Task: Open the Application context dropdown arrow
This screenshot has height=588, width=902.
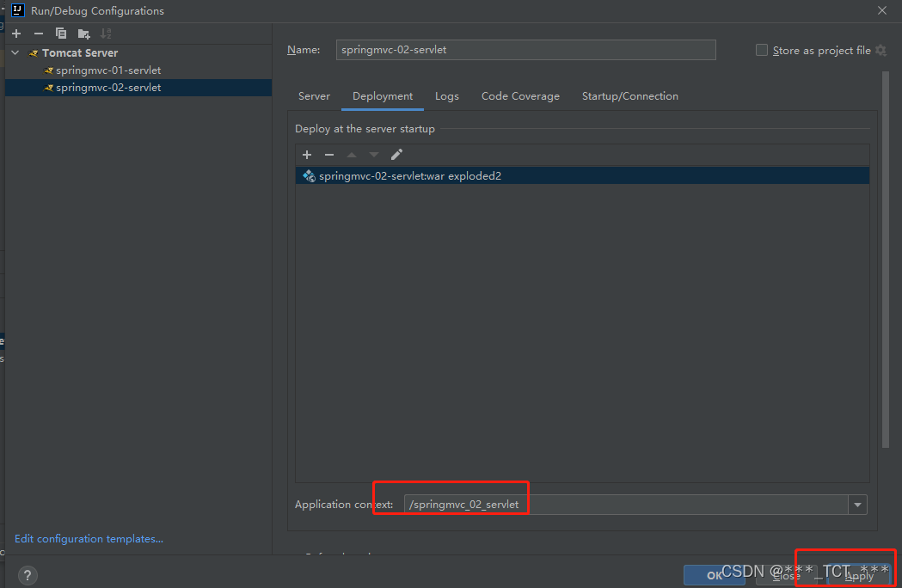Action: coord(857,505)
